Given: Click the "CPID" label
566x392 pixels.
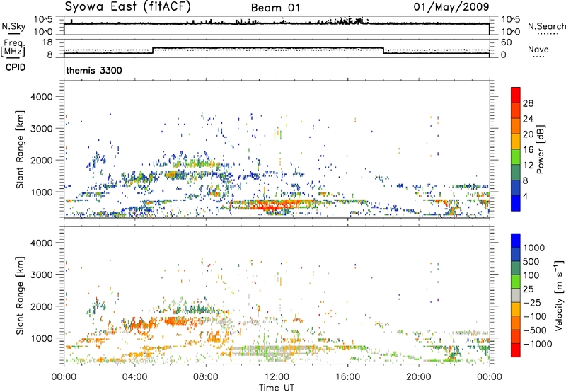Looking at the screenshot, I should click(x=16, y=67).
